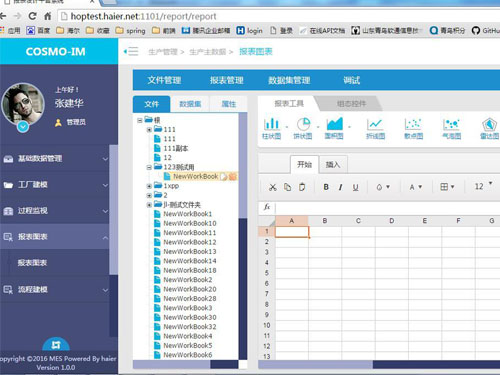Click the delete icon beside NewWorkBook
This screenshot has width=500, height=375.
[233, 177]
